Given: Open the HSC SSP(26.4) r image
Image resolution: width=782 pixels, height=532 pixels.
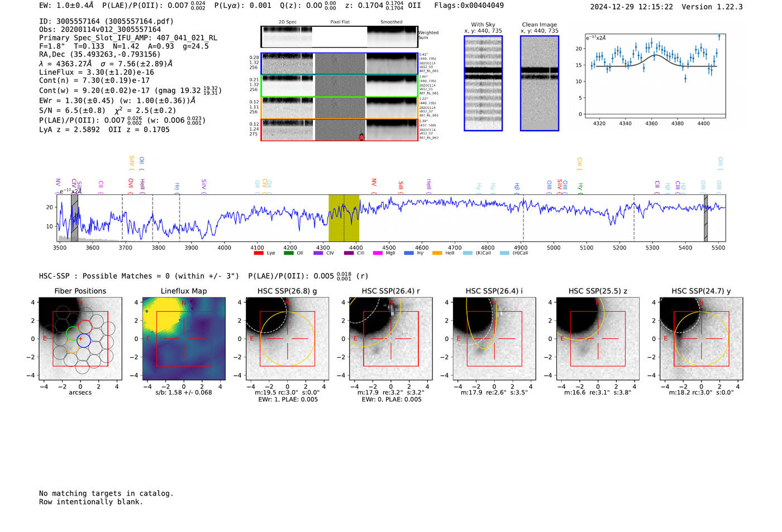Looking at the screenshot, I should coord(391,339).
